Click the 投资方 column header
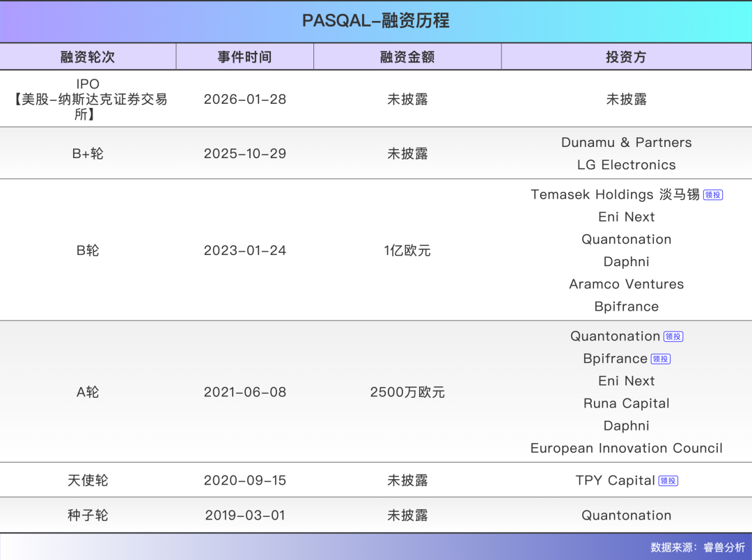The height and width of the screenshot is (560, 752). 626,57
